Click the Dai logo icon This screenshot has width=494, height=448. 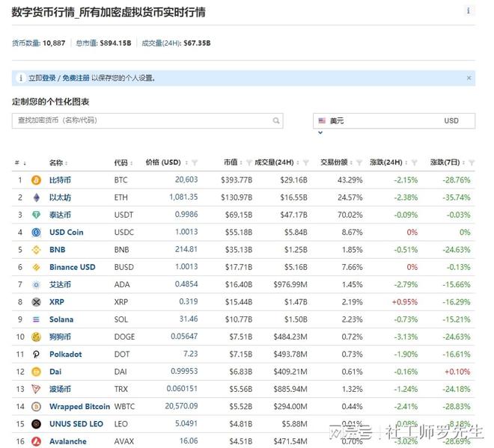tap(36, 372)
